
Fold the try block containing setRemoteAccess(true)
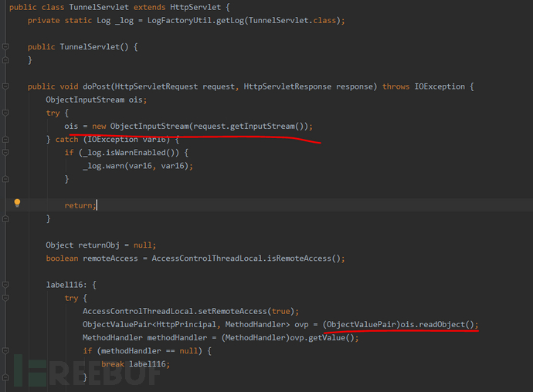point(5,298)
